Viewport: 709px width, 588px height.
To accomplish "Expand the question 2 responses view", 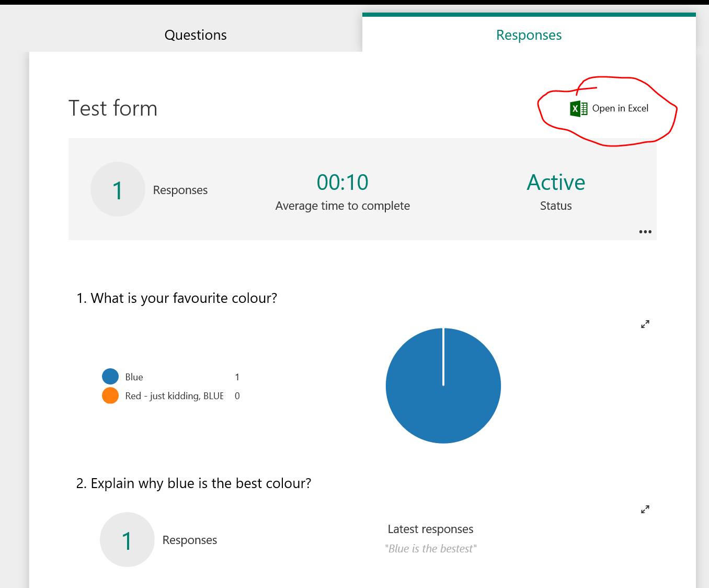I will point(645,510).
